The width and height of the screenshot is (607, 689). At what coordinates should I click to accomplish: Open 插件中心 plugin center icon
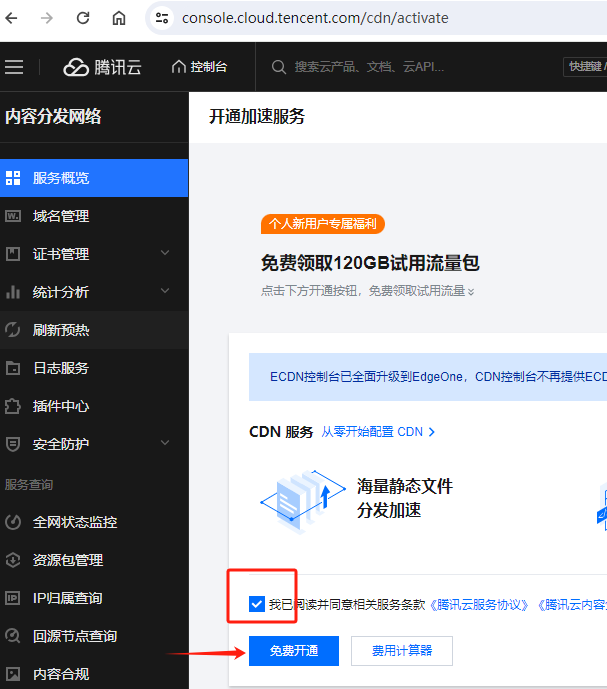[13, 406]
